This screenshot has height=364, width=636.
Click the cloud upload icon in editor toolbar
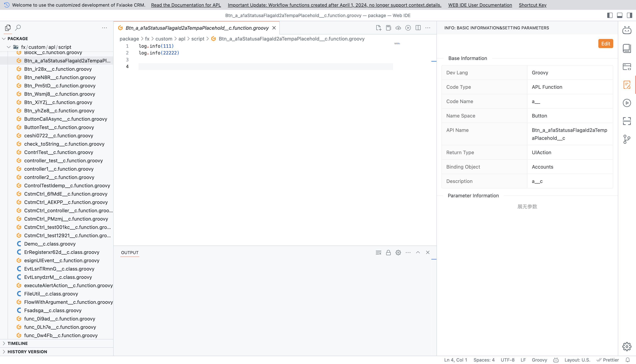click(x=398, y=28)
